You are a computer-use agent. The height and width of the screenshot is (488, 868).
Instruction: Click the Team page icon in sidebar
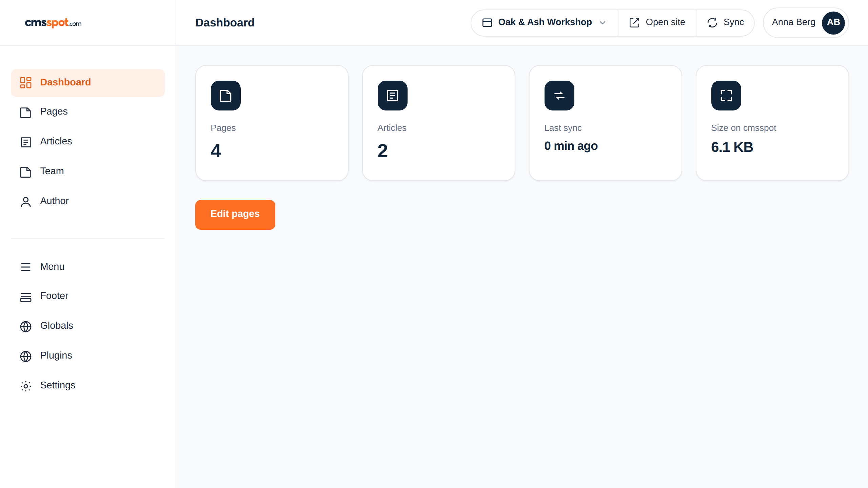(26, 172)
